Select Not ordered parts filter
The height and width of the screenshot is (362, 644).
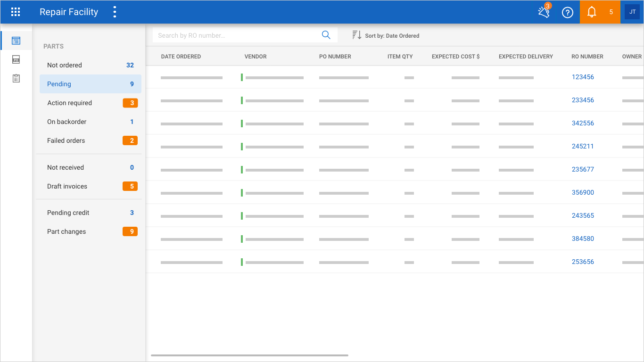[91, 65]
